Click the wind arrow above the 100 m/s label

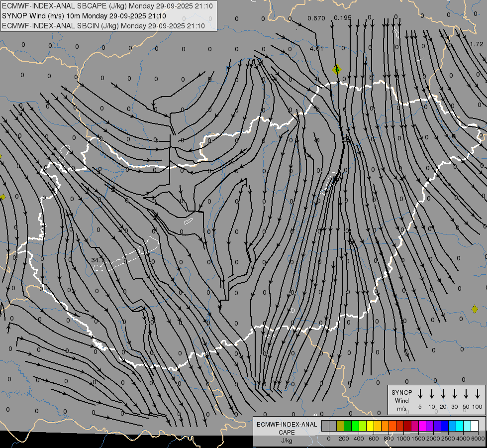(478, 394)
